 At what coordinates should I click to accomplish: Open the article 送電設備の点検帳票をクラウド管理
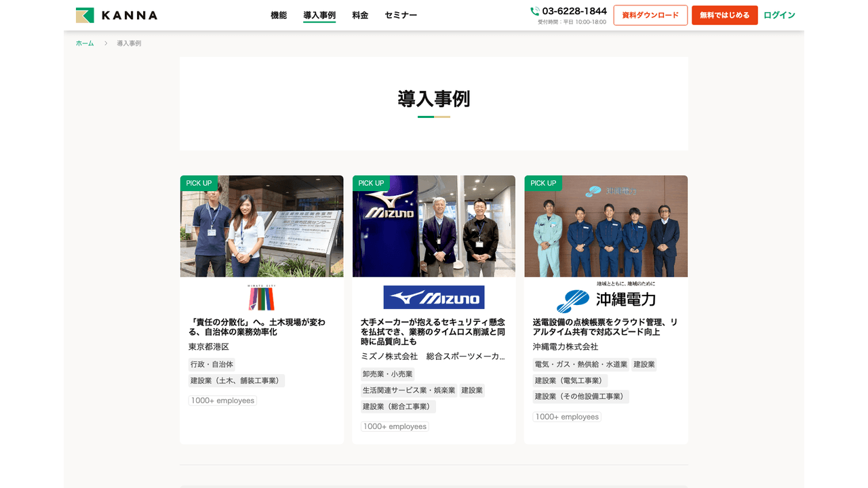[x=605, y=327]
